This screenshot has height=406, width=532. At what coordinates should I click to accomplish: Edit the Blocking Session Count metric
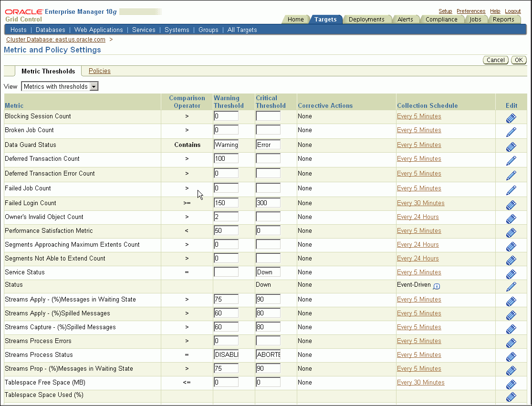point(511,118)
